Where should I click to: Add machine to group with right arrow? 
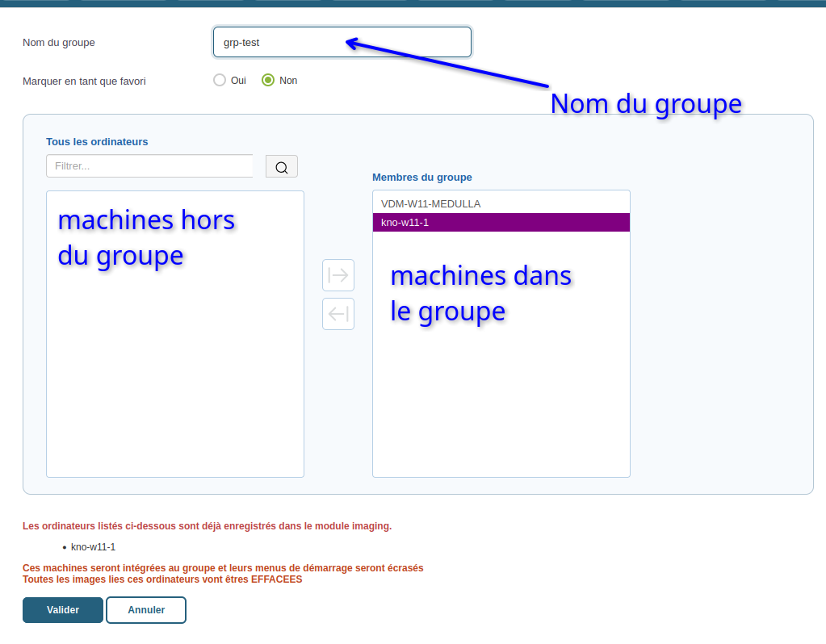338,275
